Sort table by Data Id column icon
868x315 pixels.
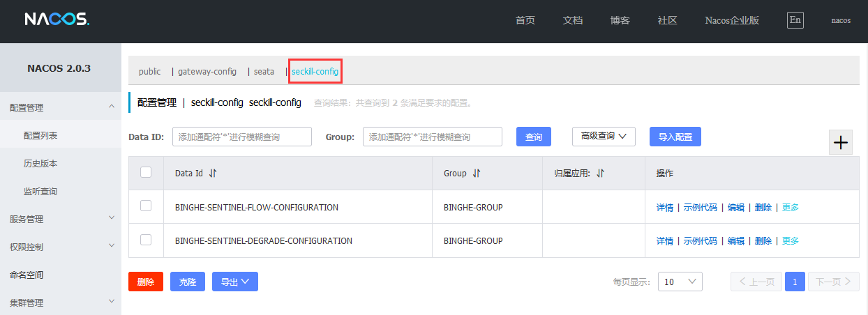click(x=213, y=174)
